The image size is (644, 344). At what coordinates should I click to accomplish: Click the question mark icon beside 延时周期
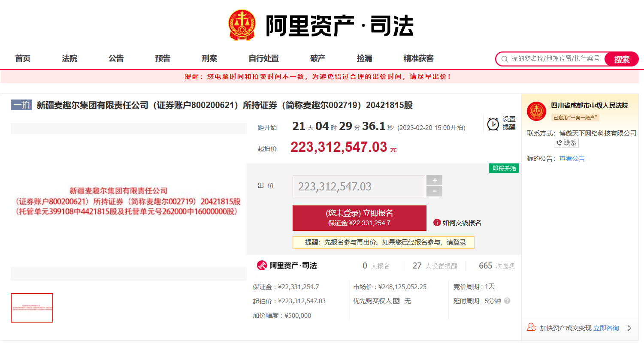point(507,301)
